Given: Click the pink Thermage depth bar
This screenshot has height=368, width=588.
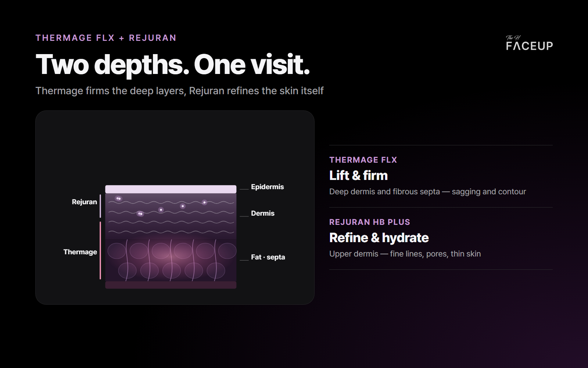Looking at the screenshot, I should [100, 250].
